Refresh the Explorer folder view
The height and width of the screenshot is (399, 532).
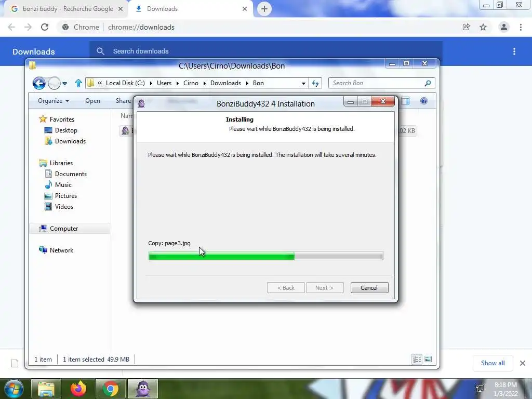[x=315, y=83]
